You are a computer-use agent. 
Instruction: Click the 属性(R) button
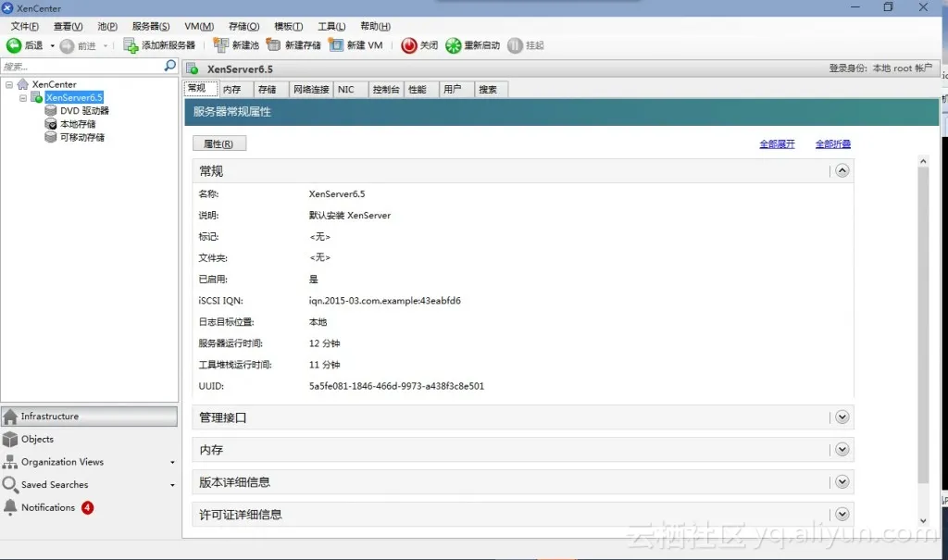tap(219, 143)
